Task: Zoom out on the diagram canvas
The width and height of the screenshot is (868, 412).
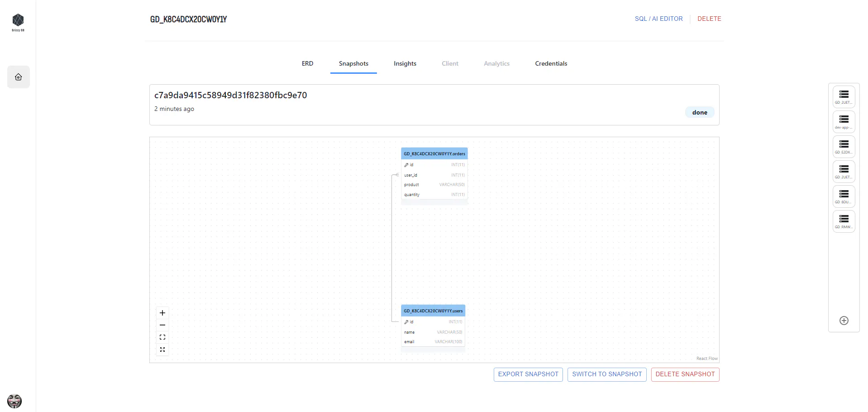Action: 162,325
